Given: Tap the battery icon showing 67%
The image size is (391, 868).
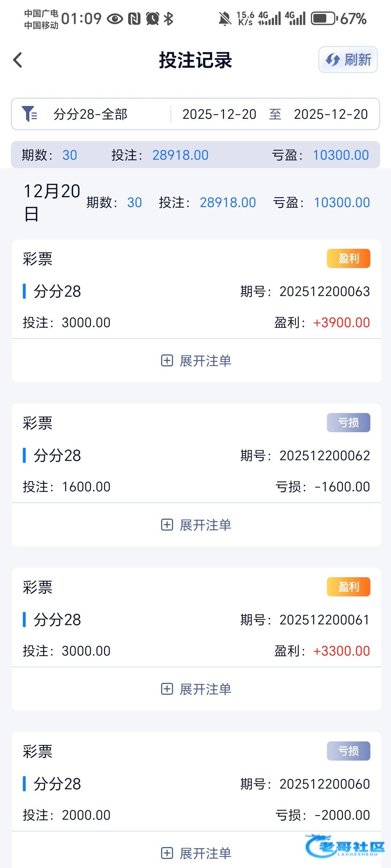Looking at the screenshot, I should pos(324,18).
